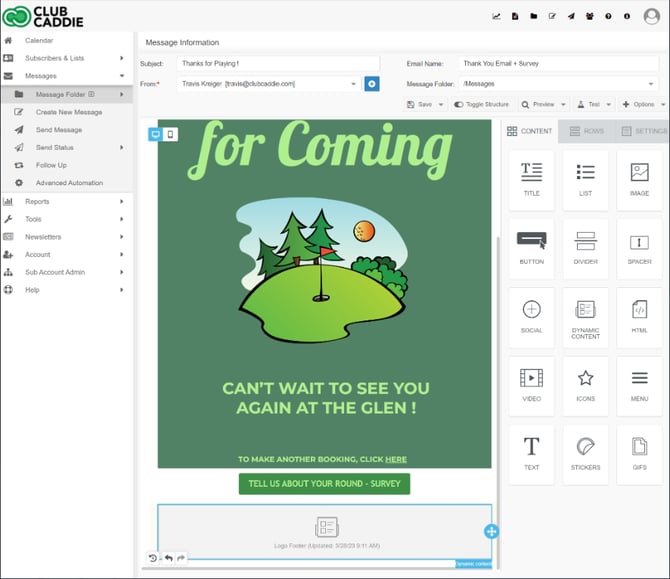Screen dimensions: 670x579
Task: Open Create New Message menu item
Action: click(69, 112)
